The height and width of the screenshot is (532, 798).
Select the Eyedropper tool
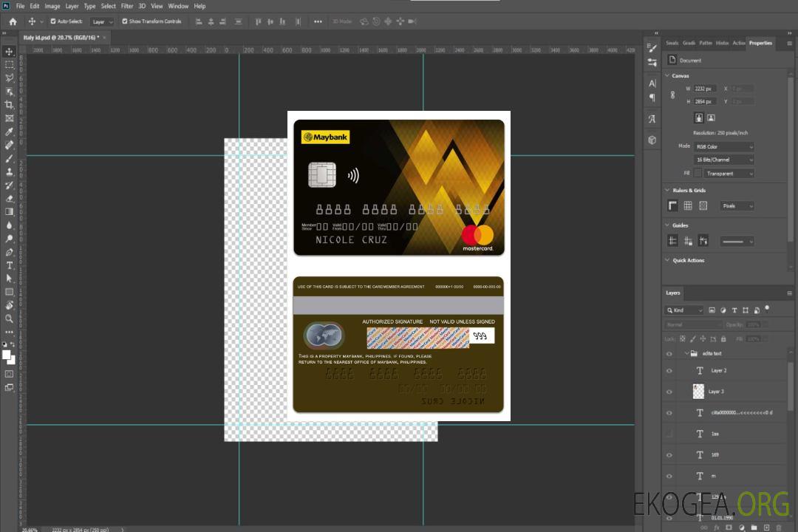pos(9,132)
